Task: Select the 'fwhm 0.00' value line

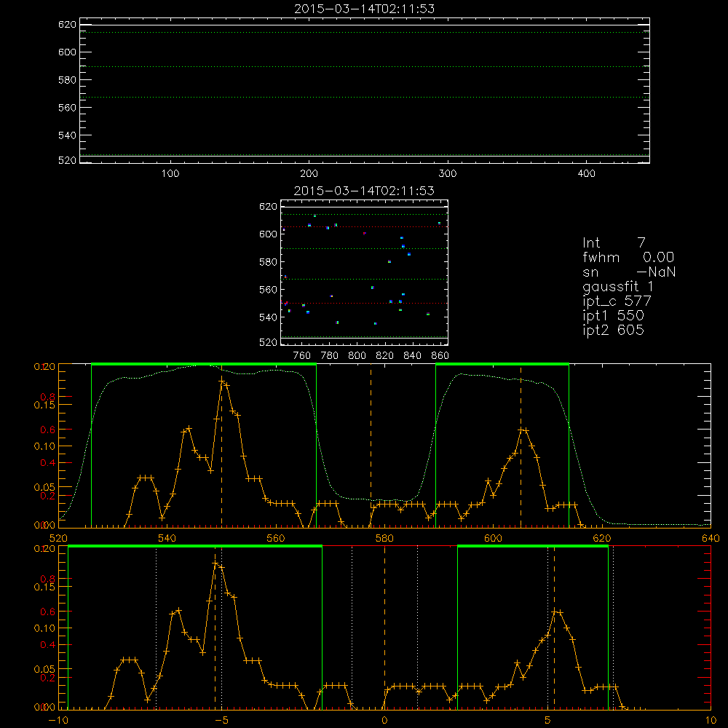Action: coord(629,257)
